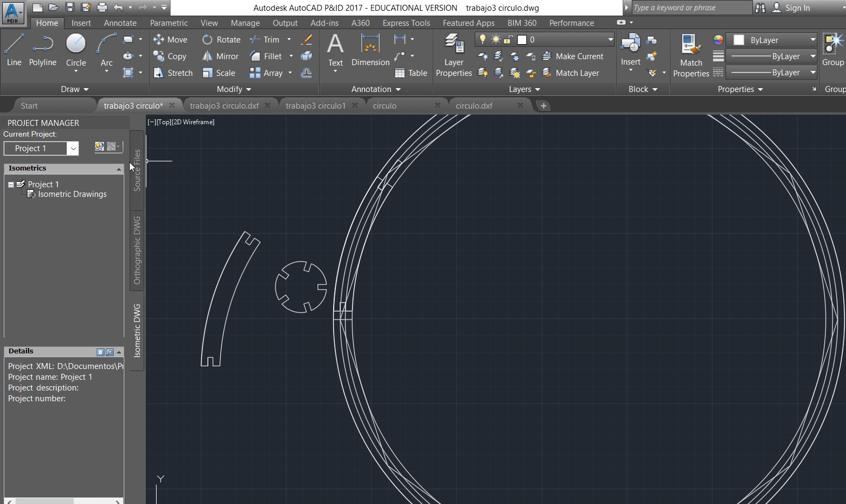
Task: Click the Move tool
Action: [x=170, y=39]
